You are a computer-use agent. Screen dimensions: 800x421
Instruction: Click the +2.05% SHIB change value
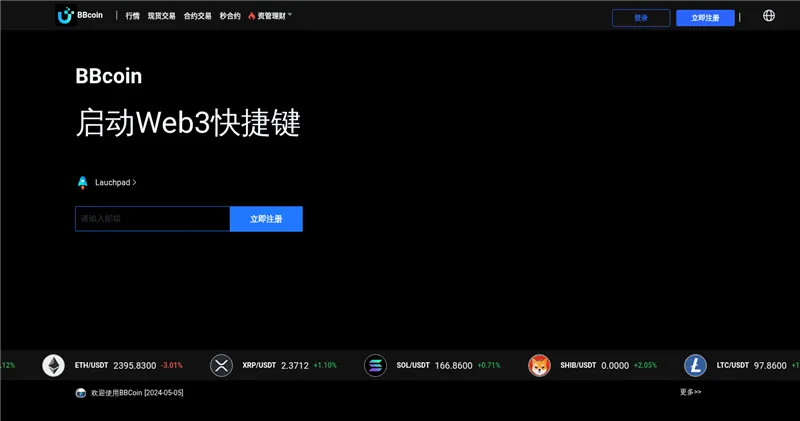point(645,365)
